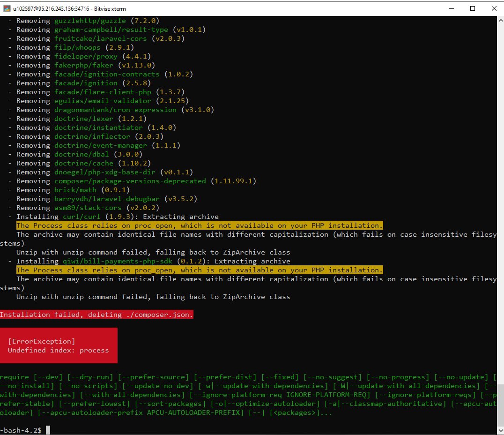Click the fakerphp/faker package name
504x435 pixels.
[84, 65]
